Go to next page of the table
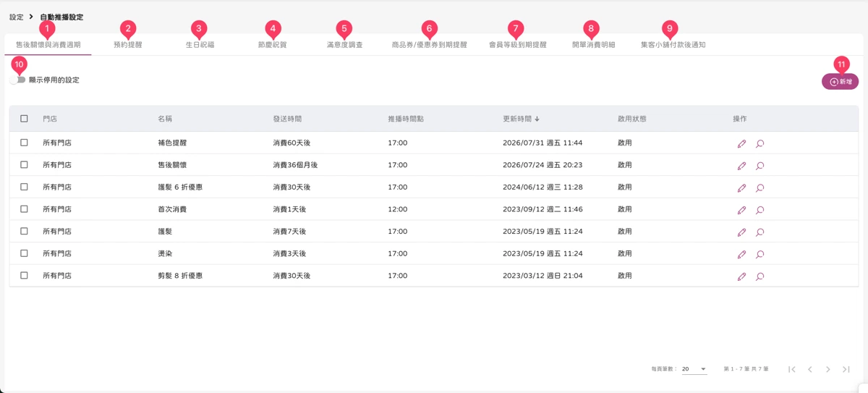 828,369
